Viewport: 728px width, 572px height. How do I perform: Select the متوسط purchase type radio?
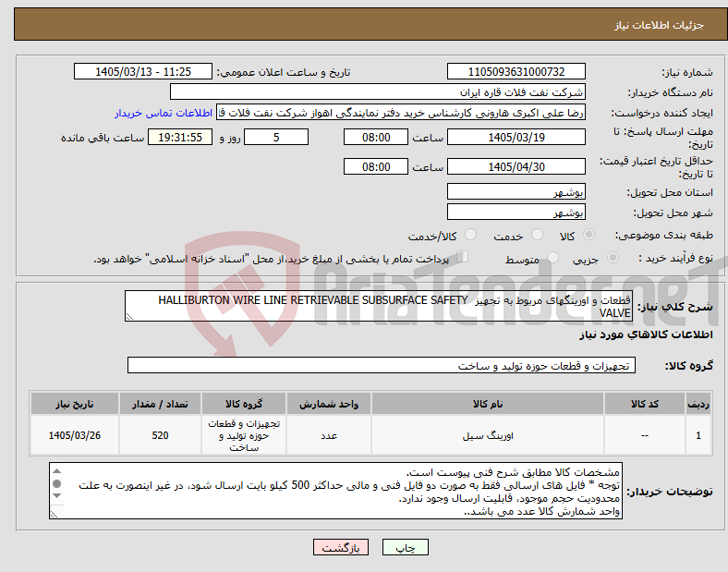(x=552, y=257)
